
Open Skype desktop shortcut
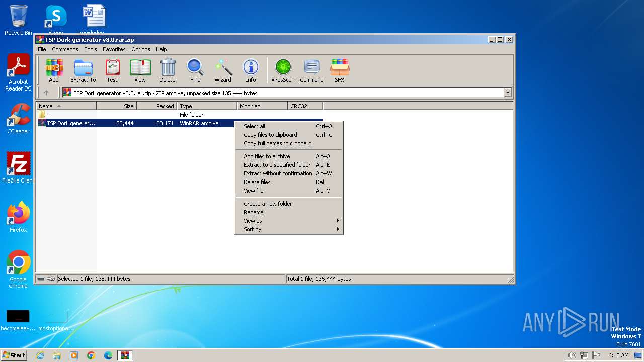(56, 20)
